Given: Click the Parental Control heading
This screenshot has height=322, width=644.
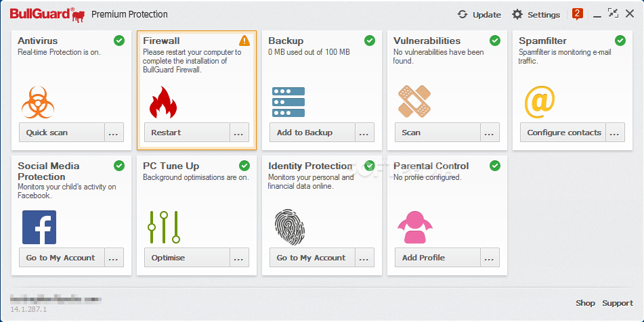Looking at the screenshot, I should [431, 166].
